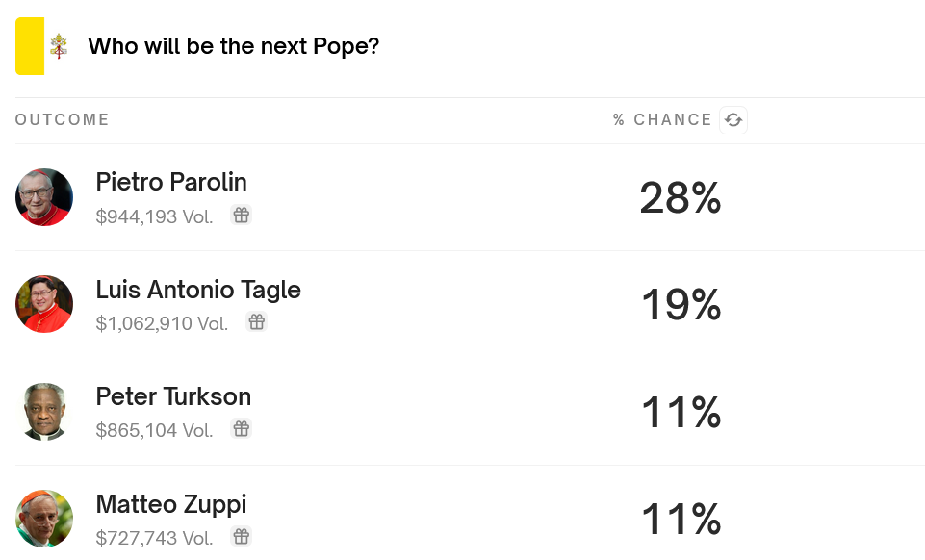This screenshot has height=560, width=925.
Task: Click the "Who will be the next Pope?" title
Action: pos(233,46)
